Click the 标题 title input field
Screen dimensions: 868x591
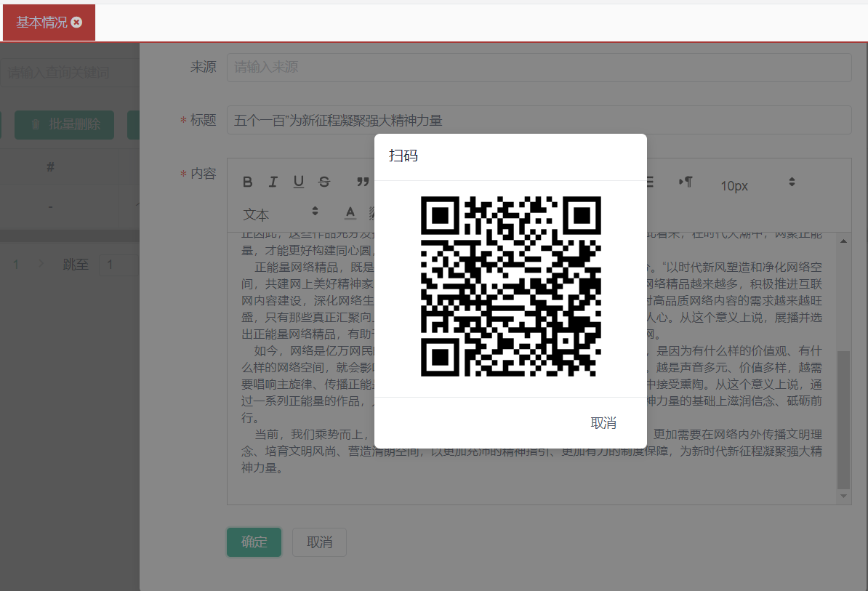538,121
